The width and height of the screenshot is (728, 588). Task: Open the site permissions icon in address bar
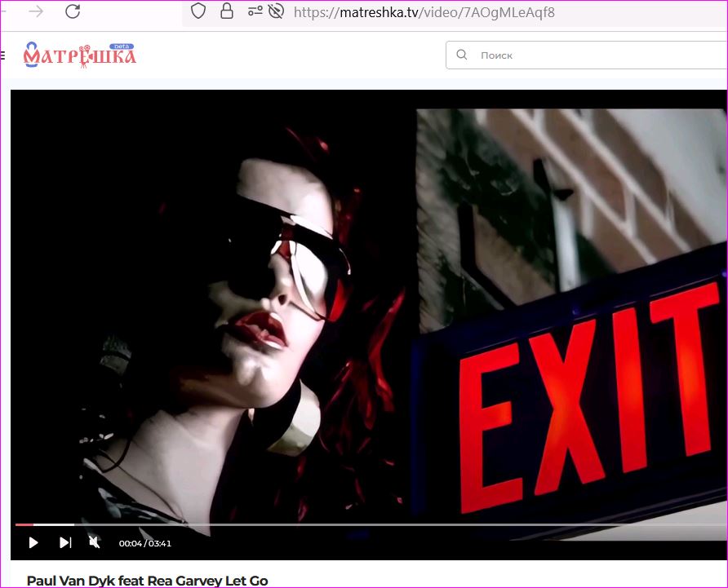(255, 11)
